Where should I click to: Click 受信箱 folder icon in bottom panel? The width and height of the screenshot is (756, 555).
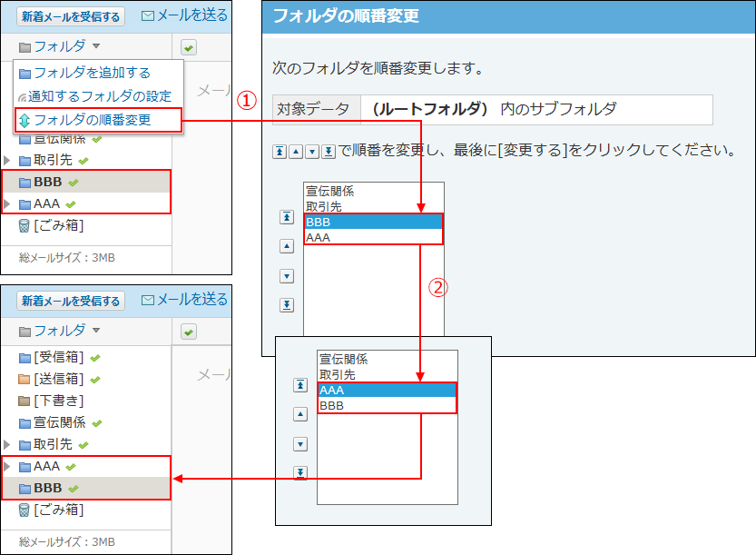point(25,358)
